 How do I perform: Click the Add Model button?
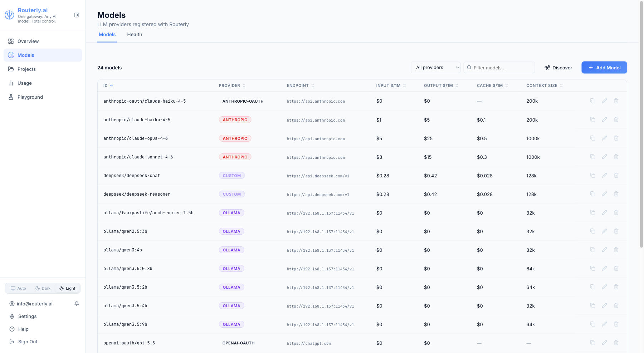click(604, 68)
